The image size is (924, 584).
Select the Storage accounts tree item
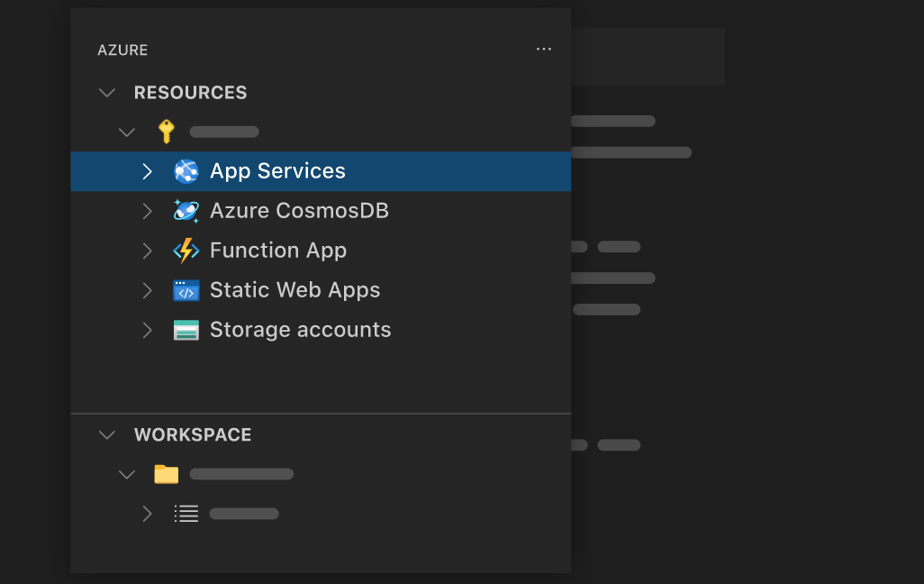click(300, 330)
